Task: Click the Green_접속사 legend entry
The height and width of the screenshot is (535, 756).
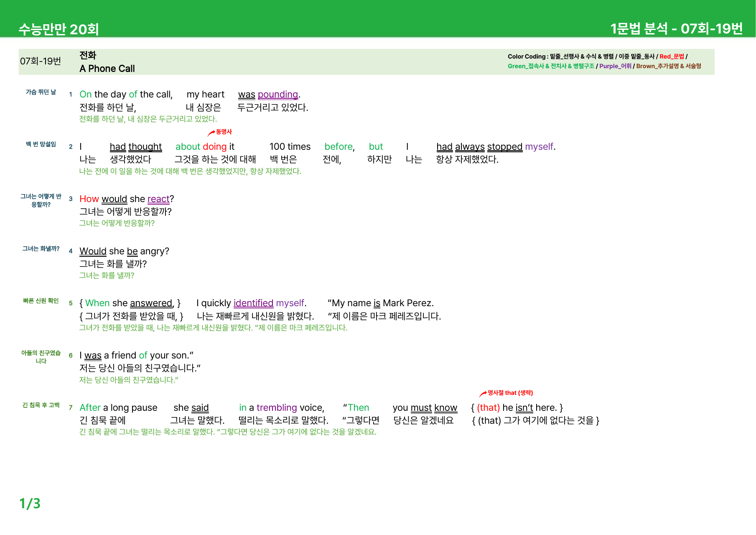Action: coord(551,66)
